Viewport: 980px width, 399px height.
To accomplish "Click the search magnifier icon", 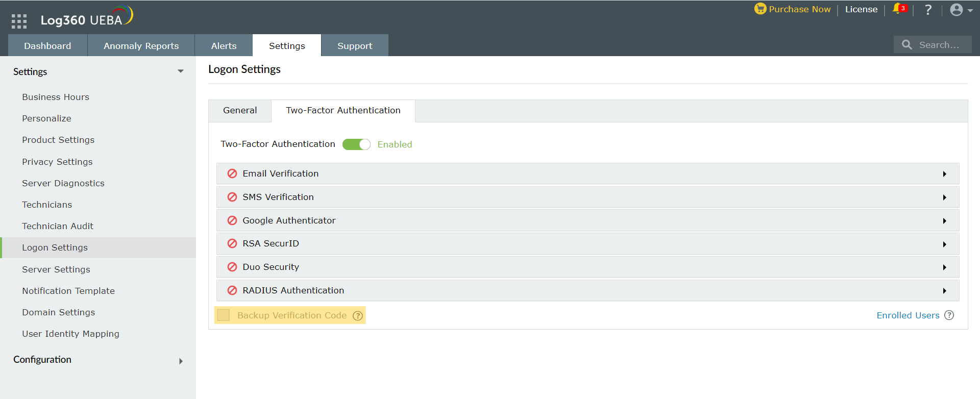I will (x=906, y=45).
